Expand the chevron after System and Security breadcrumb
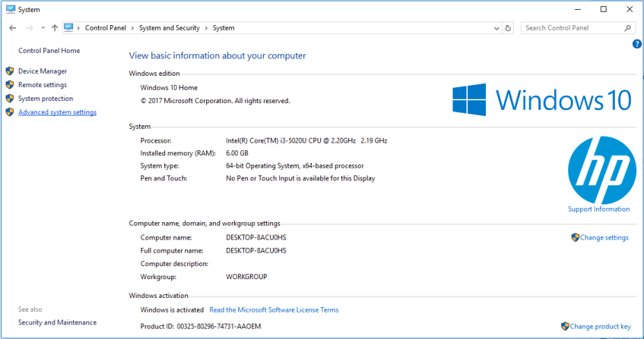The image size is (644, 339). pyautogui.click(x=206, y=28)
